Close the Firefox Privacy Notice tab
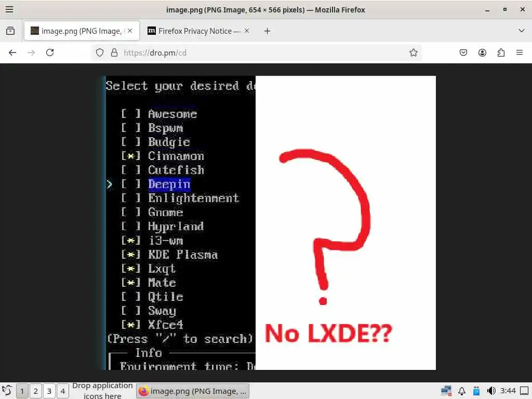The image size is (532, 399). [x=247, y=31]
